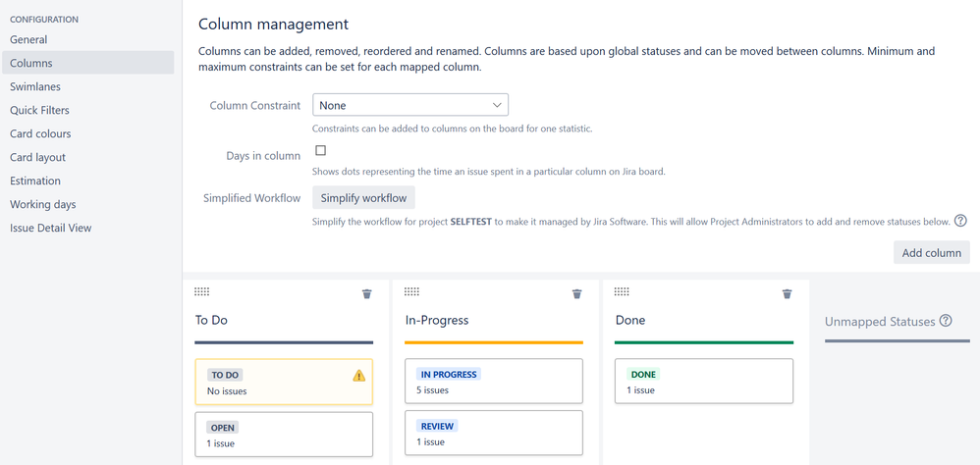Click the Done column drag handle
This screenshot has width=980, height=465.
click(x=622, y=291)
